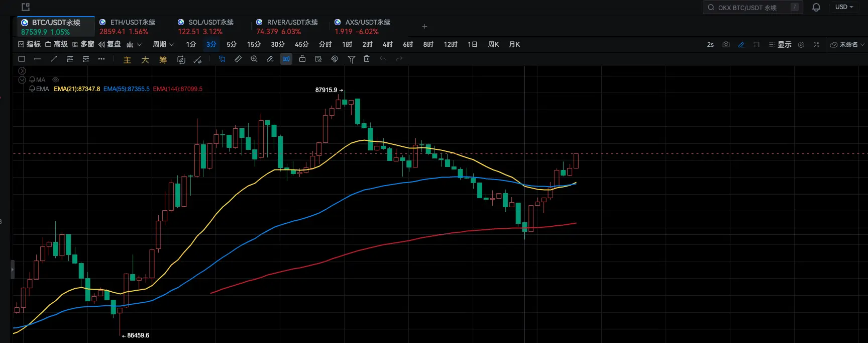Open the USD currency dropdown
This screenshot has width=868, height=343.
click(x=844, y=7)
